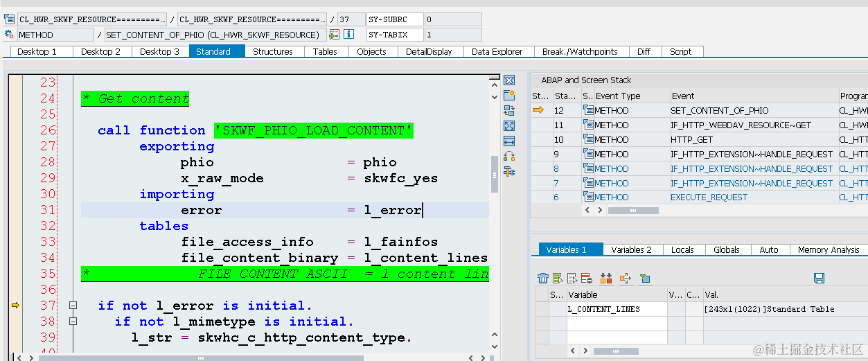
Task: Open the Memory Analysis tab
Action: [828, 249]
